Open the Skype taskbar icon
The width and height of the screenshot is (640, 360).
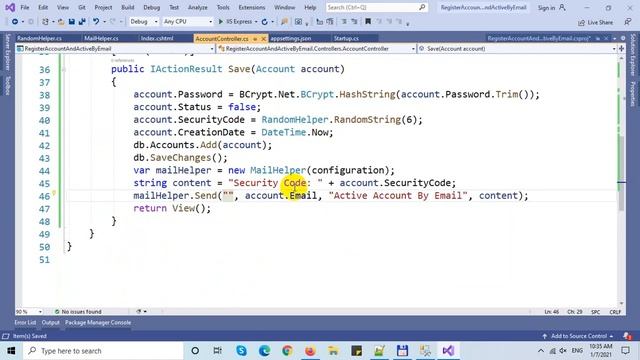coord(241,351)
